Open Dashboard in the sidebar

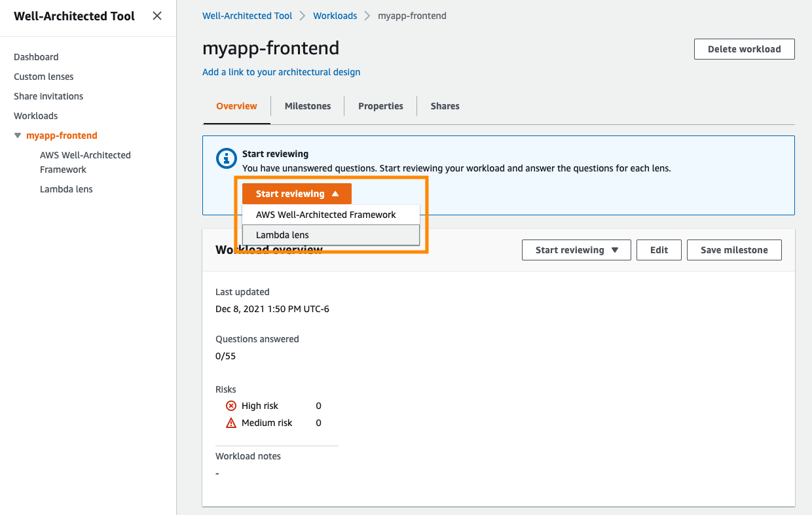(36, 57)
